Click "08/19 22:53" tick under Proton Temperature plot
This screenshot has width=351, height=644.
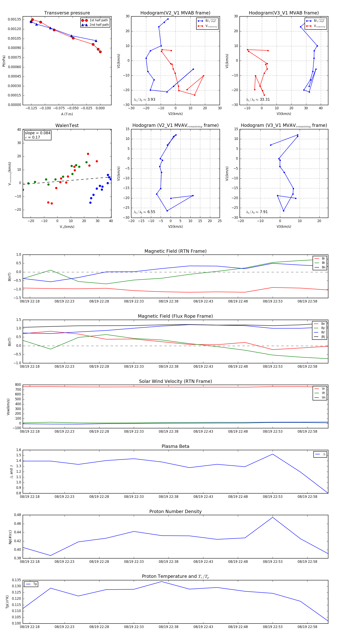coord(273,627)
